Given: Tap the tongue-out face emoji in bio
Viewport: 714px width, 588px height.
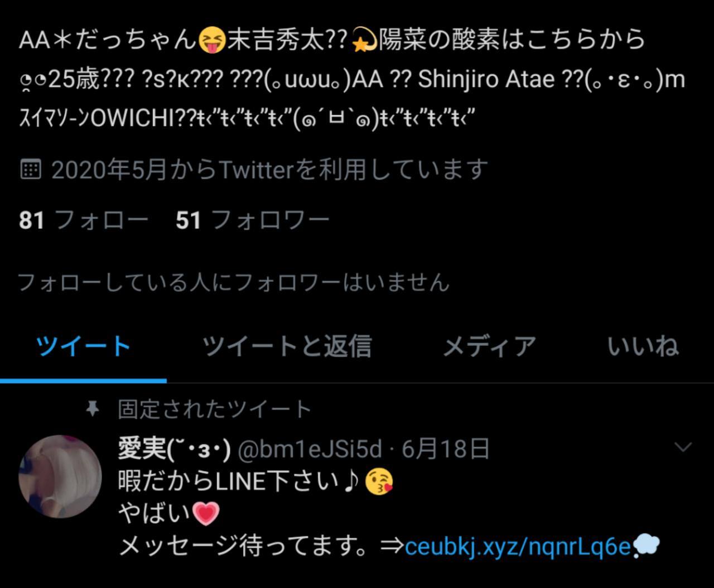Looking at the screenshot, I should click(x=212, y=40).
